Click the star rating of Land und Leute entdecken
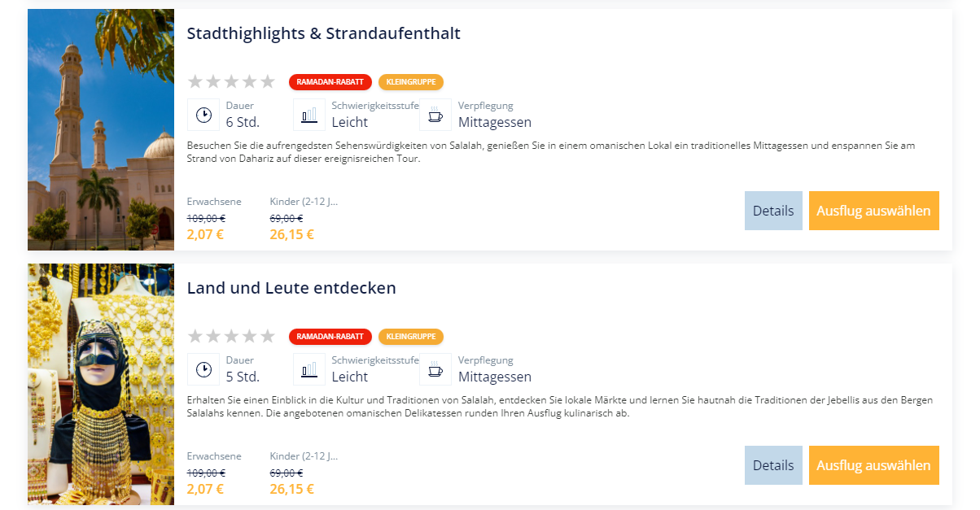The width and height of the screenshot is (980, 510). tap(232, 336)
